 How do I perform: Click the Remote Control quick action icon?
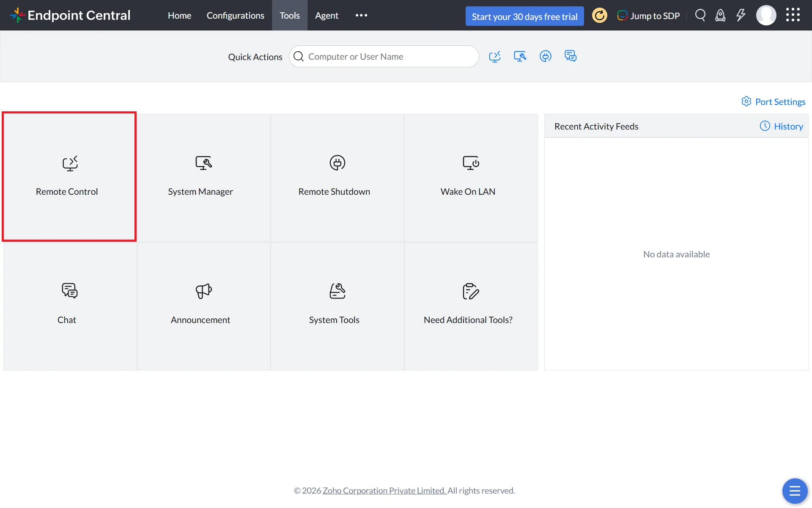[494, 56]
